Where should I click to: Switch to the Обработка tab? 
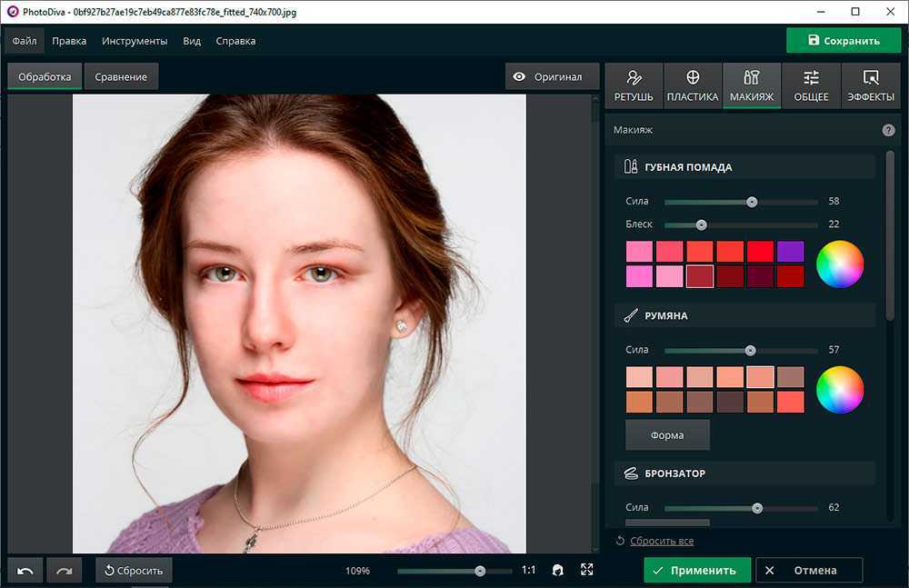tap(45, 76)
